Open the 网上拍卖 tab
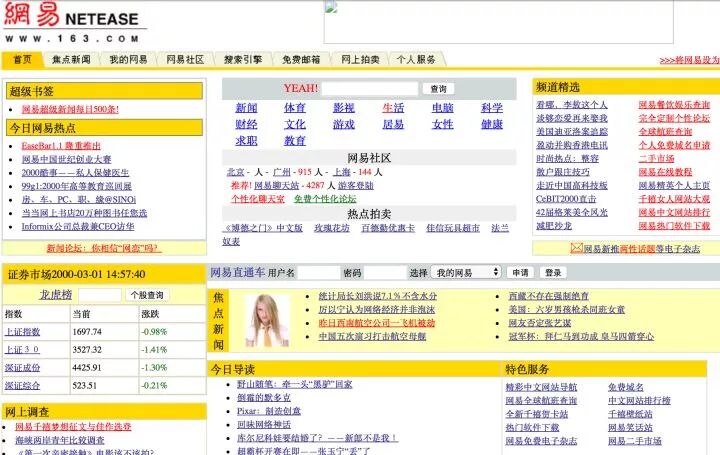Screen dimensions: 720x455 [x=360, y=60]
